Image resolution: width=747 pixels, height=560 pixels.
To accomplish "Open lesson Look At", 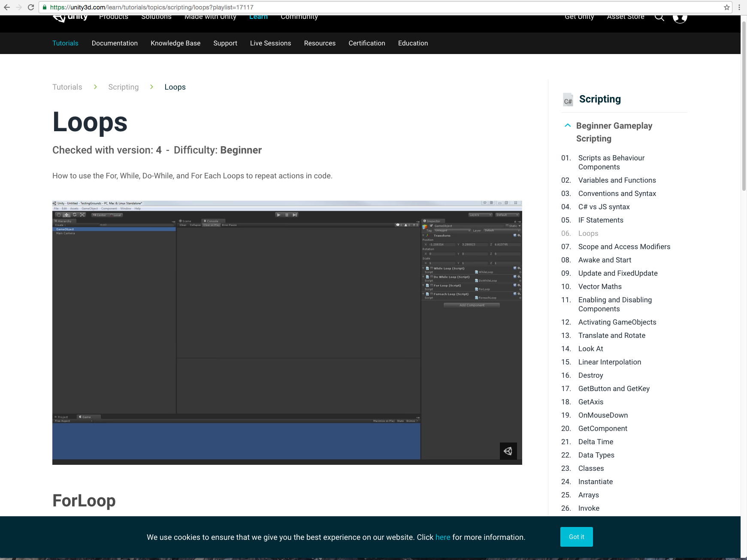I will coord(590,349).
